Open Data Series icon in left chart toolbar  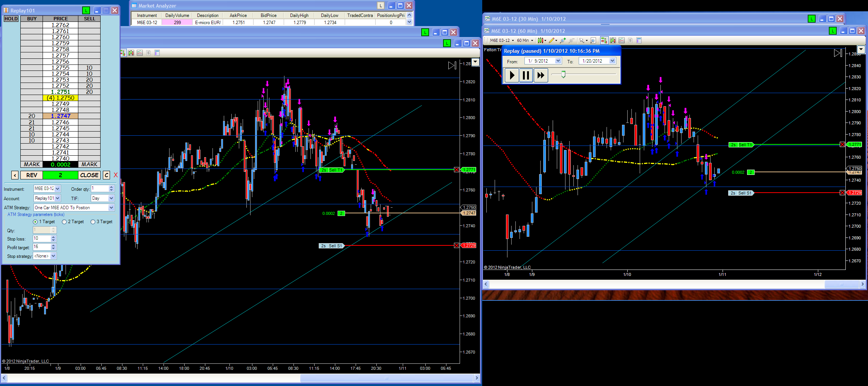coord(131,53)
